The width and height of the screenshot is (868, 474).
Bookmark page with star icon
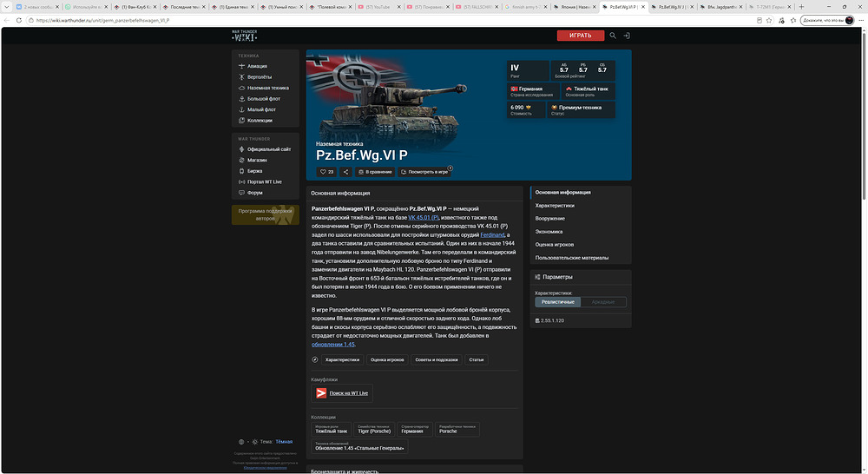pos(769,20)
